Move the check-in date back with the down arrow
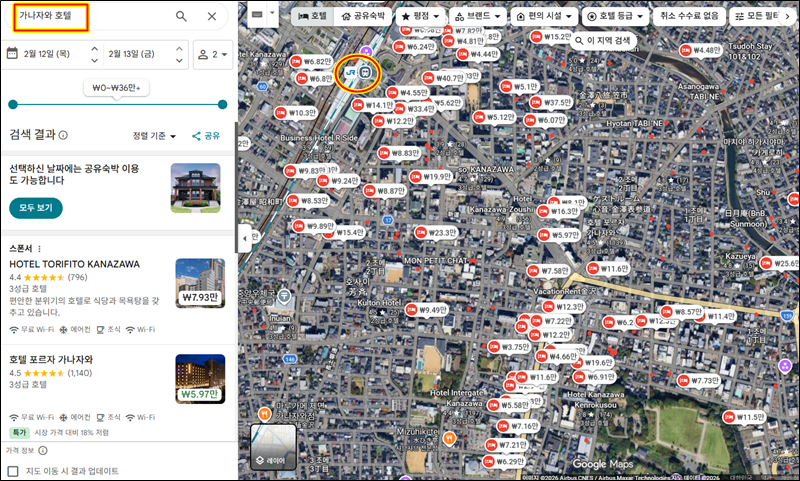The image size is (800, 481). (x=94, y=60)
